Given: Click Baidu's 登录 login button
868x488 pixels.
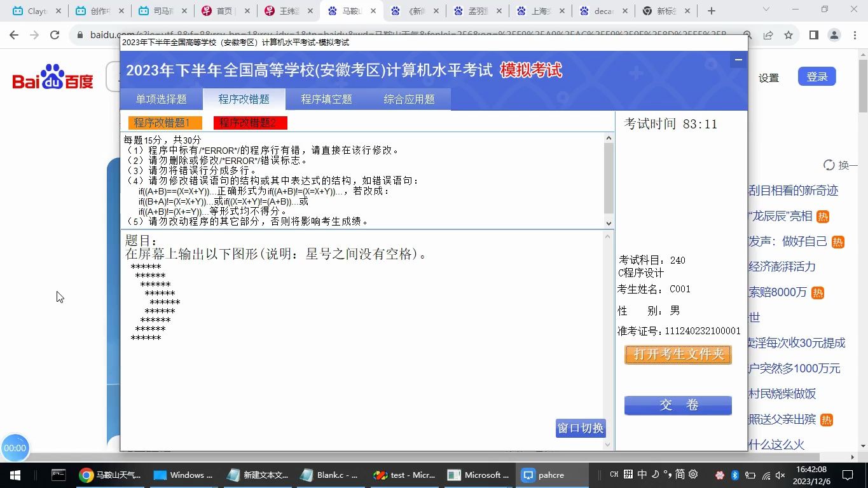Looking at the screenshot, I should [x=817, y=77].
